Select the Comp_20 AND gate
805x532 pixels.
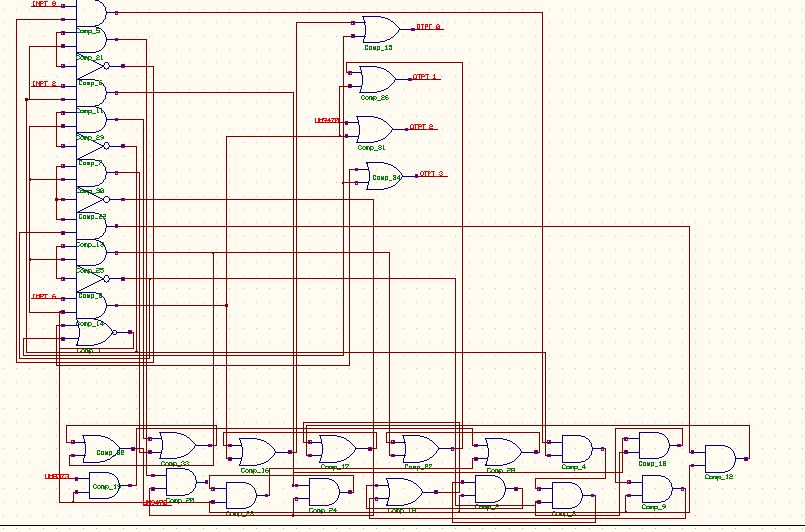[181, 482]
